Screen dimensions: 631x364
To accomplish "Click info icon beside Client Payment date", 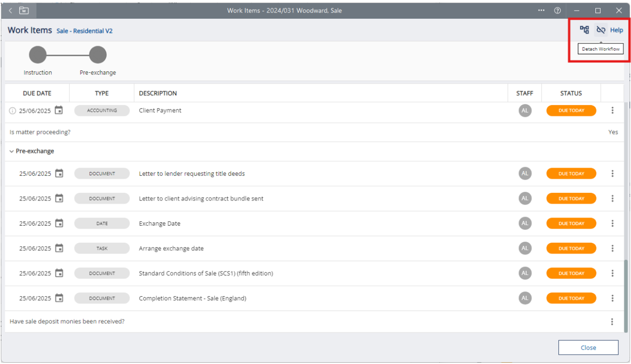I will pos(13,111).
